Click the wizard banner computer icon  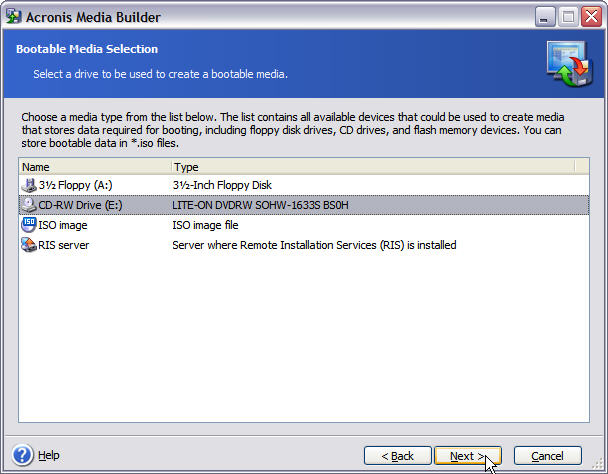(569, 64)
